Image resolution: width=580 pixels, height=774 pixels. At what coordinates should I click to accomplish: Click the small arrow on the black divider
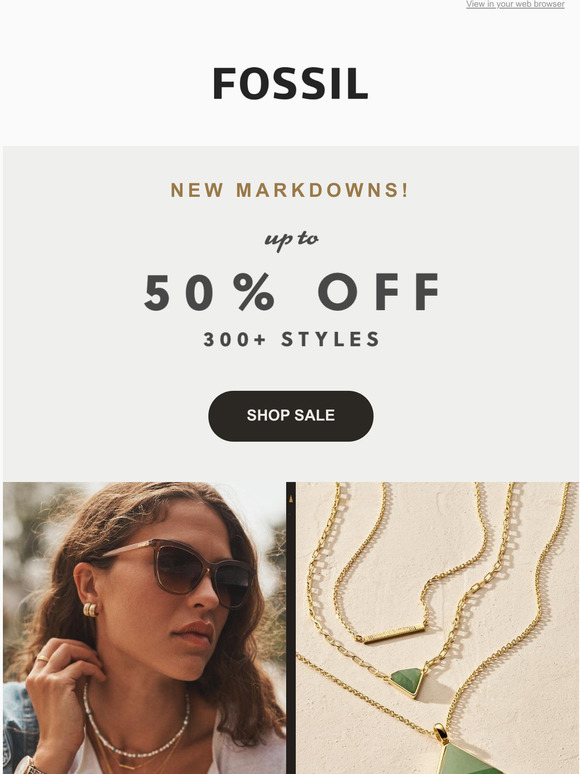[x=291, y=499]
